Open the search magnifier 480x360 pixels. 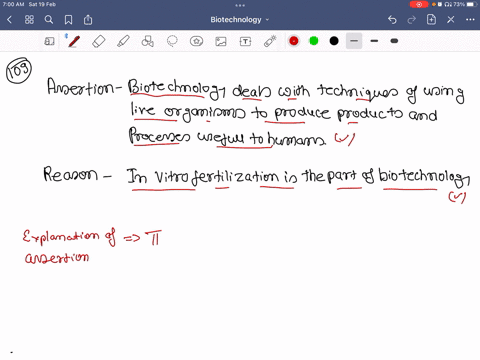49,20
